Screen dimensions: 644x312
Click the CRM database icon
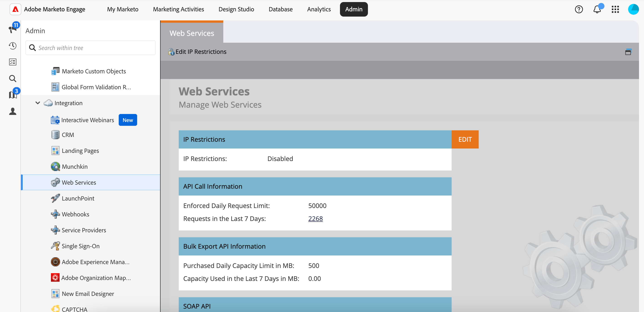click(55, 134)
